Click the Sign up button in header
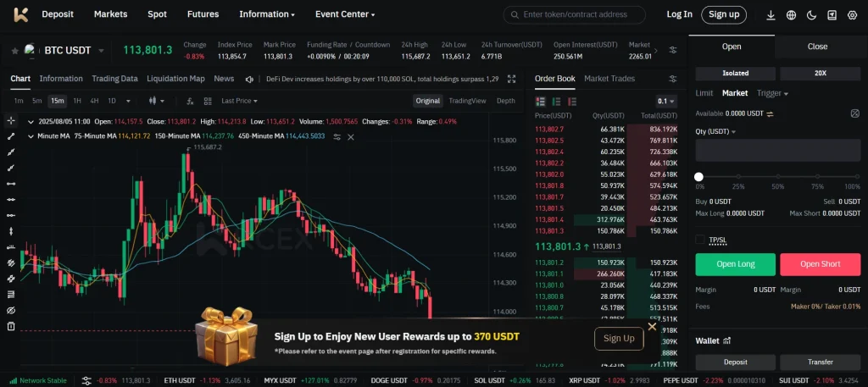868x387 pixels. click(x=723, y=14)
